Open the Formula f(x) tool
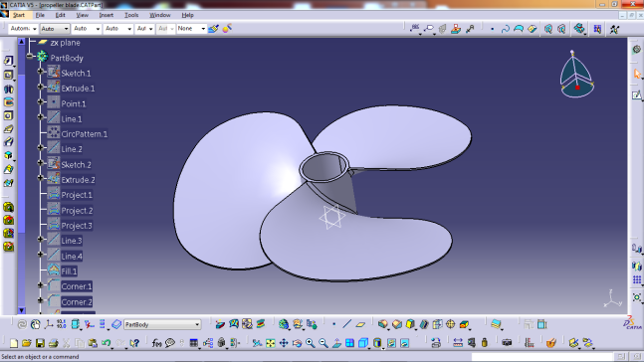 coord(156,343)
